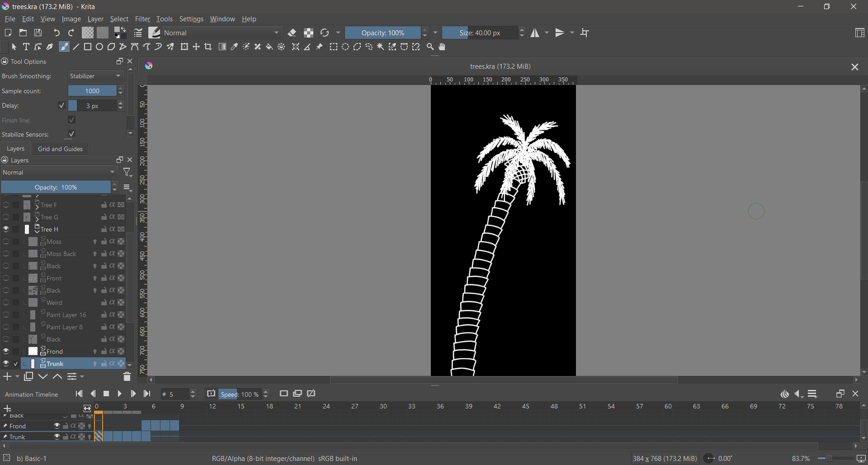Delete layer with the trash icon
This screenshot has height=465, width=868.
(x=127, y=377)
